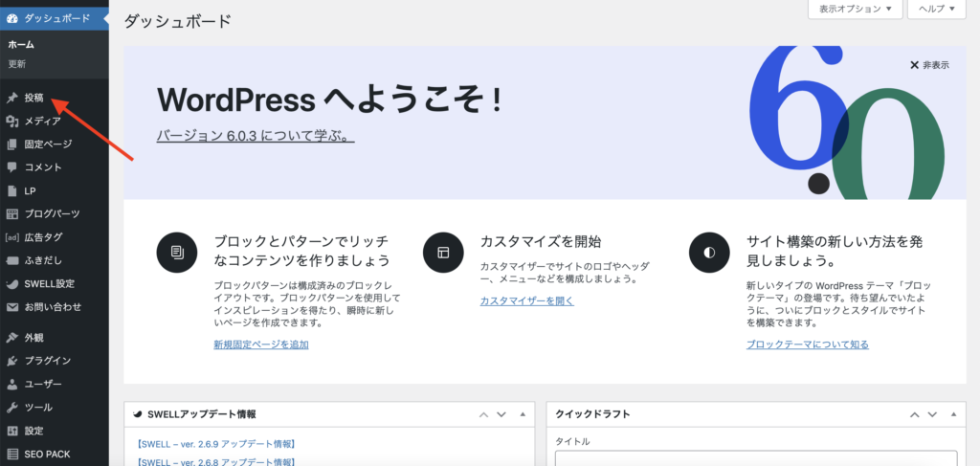Click the settings icon beside 設定
The image size is (980, 466).
(11, 431)
